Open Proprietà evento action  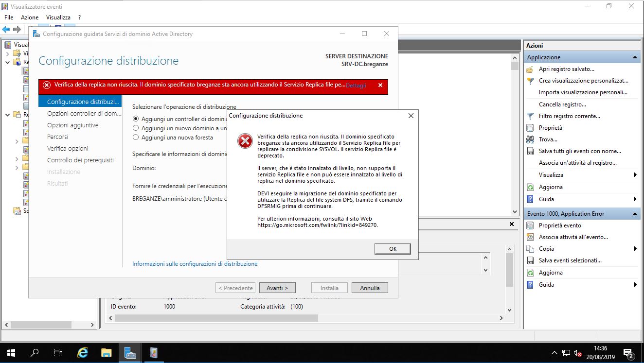[x=560, y=225]
